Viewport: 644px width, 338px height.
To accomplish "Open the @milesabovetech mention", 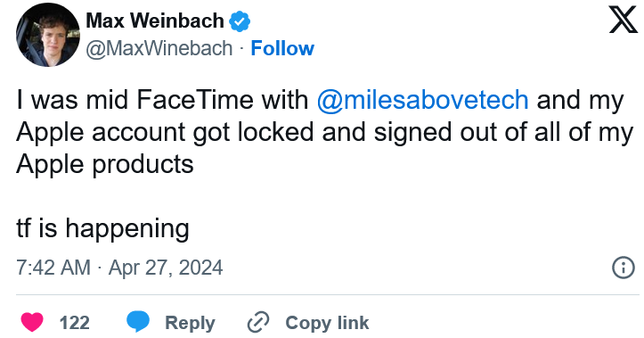I will [x=422, y=101].
